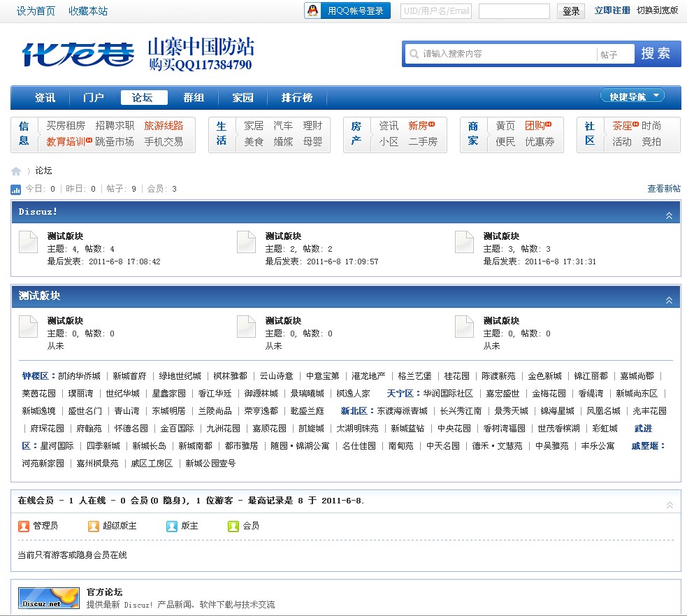Open the 买房租房 link
This screenshot has width=687, height=616.
pos(66,126)
